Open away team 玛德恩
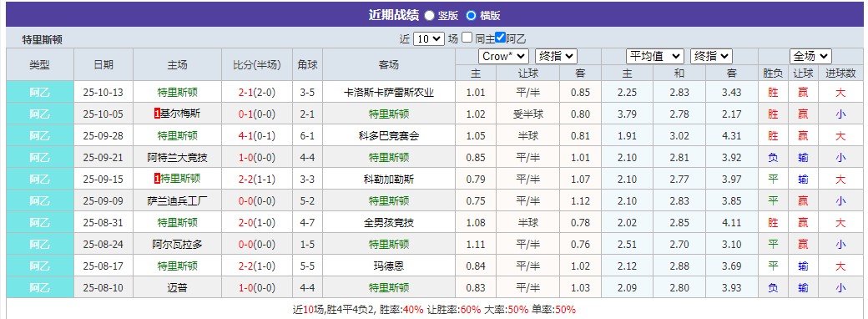 (389, 266)
